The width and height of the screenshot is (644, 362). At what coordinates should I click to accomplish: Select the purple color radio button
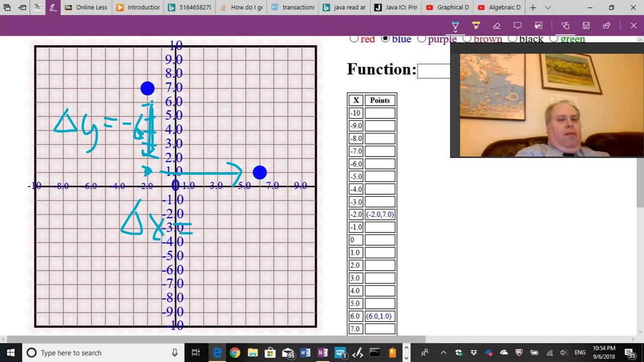422,39
